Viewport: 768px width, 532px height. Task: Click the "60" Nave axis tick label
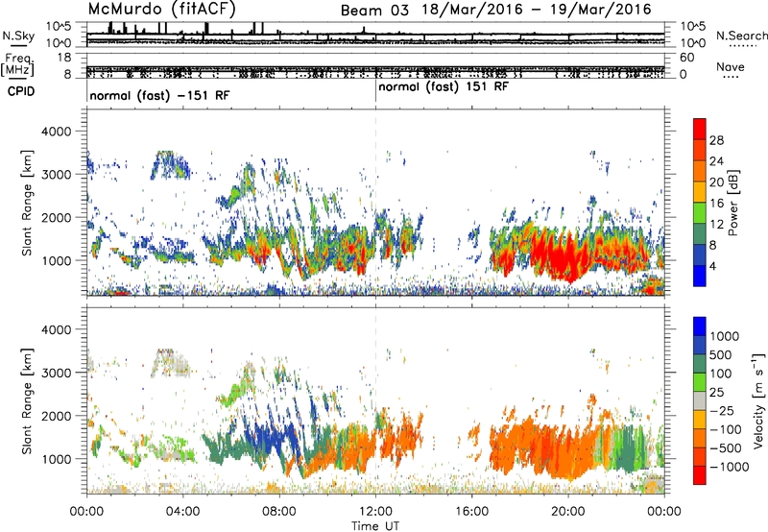[686, 58]
